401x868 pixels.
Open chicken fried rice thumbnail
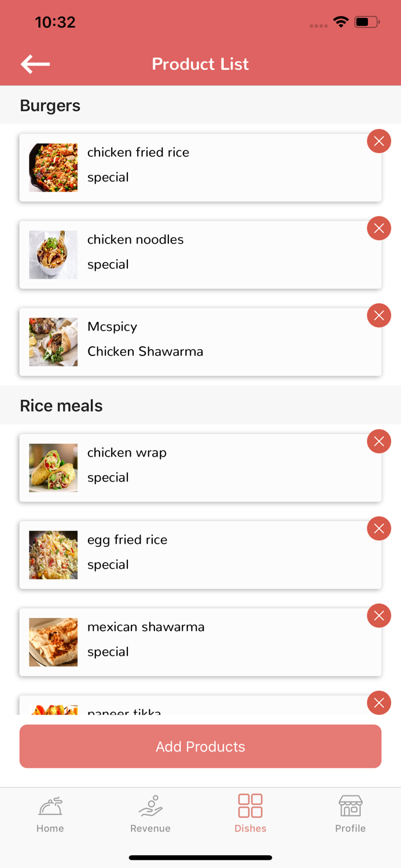pos(53,168)
